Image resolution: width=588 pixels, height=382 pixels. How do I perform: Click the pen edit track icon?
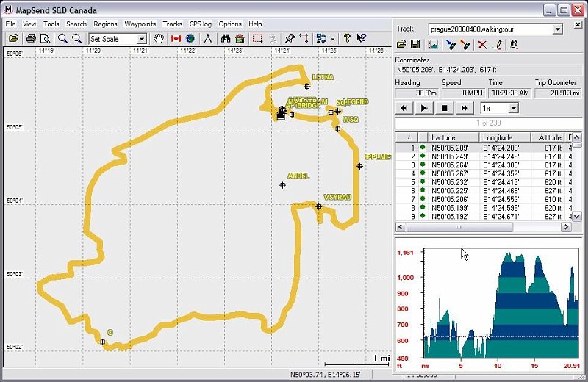pyautogui.click(x=498, y=45)
